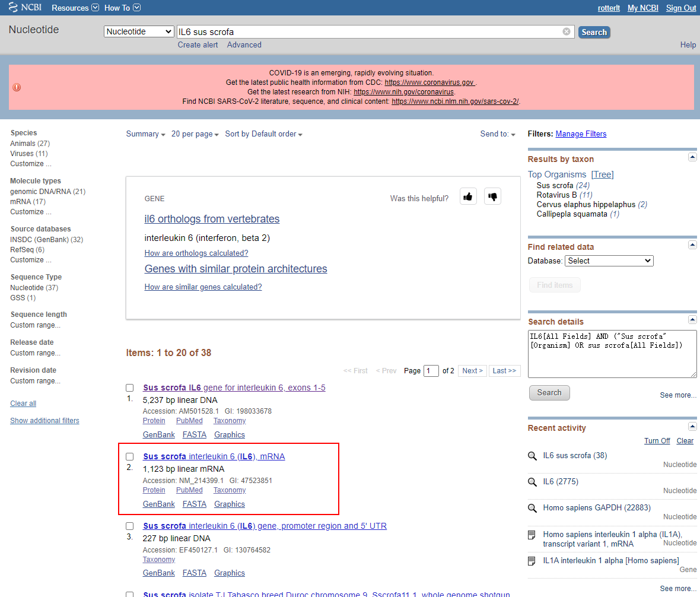Click document icon beside IL1A interleukin 1 alpha
Image resolution: width=700 pixels, height=597 pixels.
tap(532, 561)
